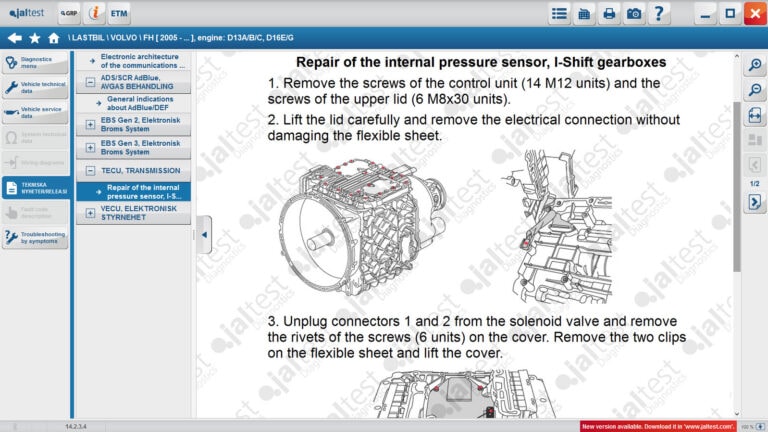
Task: Open the Diagnostics menu
Action: (35, 63)
